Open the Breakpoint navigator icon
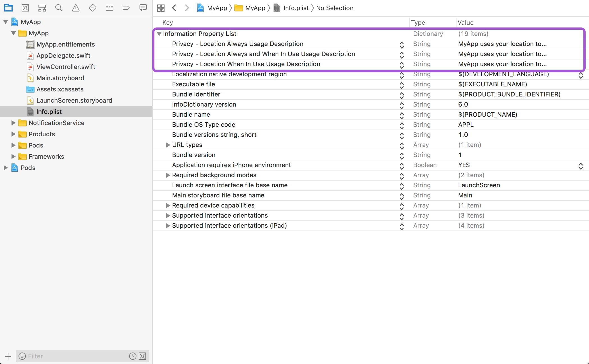589x364 pixels. [x=126, y=8]
